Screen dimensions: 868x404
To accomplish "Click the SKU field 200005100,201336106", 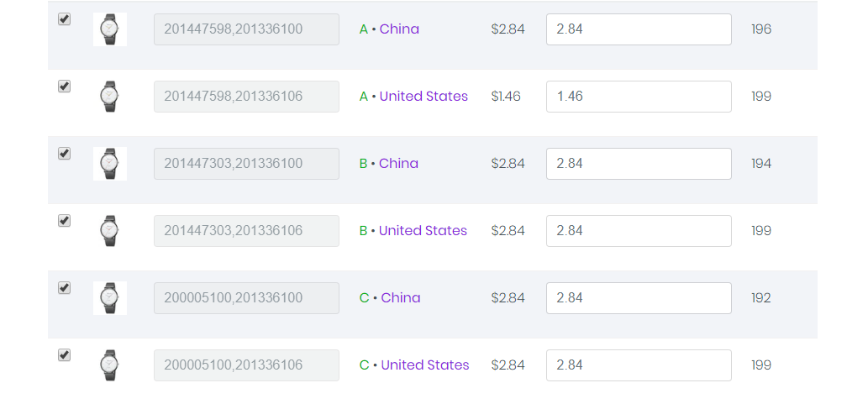I will 246,365.
